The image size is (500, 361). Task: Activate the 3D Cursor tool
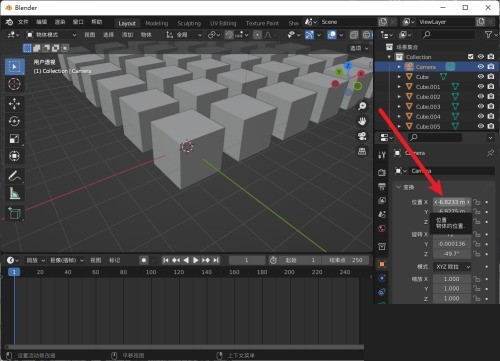point(14,84)
